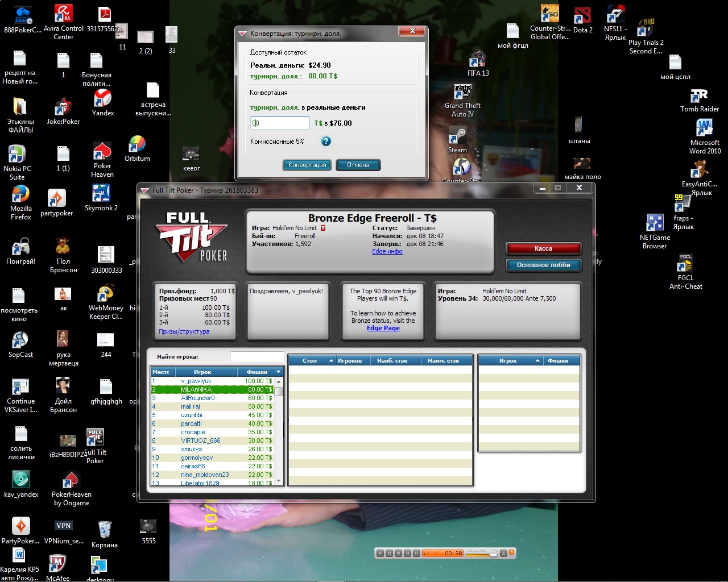Select the Корзина recycle bin icon
The width and height of the screenshot is (728, 582).
tap(105, 535)
